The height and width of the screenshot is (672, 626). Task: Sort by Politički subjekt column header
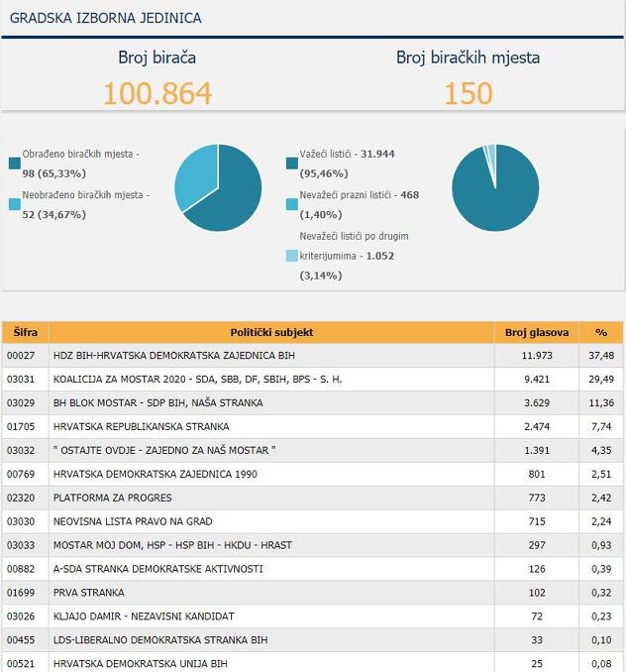coord(271,332)
